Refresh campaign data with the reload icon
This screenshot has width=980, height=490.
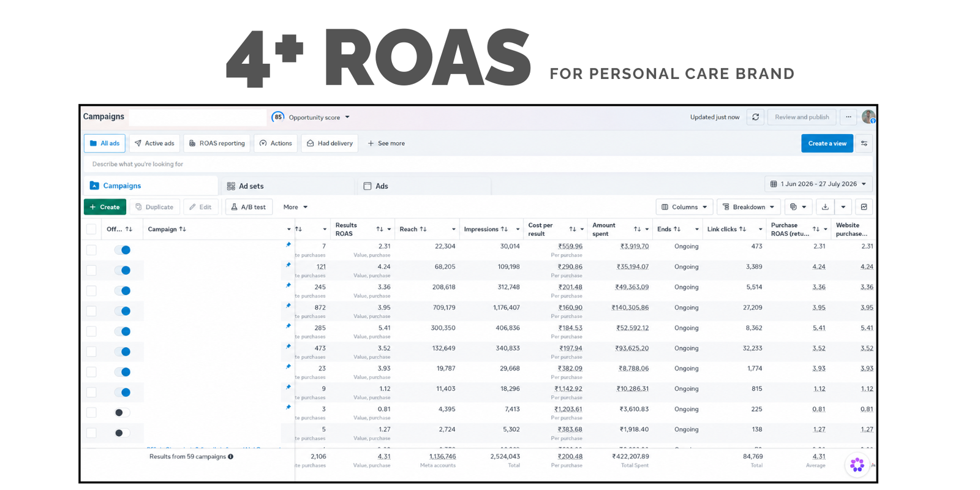click(755, 117)
